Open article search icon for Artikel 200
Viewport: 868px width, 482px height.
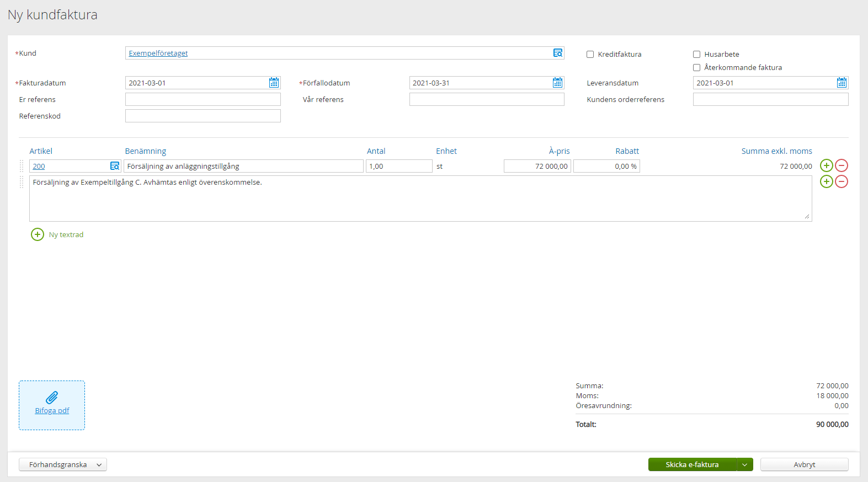(x=115, y=166)
